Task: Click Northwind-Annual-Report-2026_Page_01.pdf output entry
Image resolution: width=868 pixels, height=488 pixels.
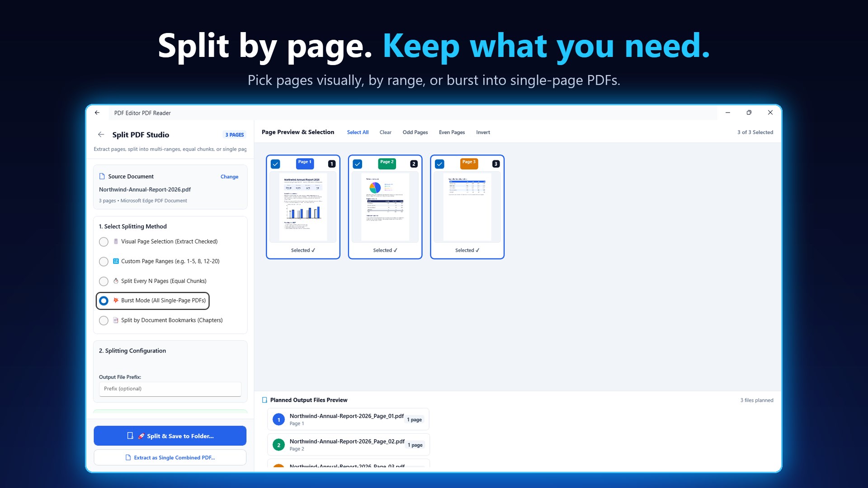Action: point(348,420)
